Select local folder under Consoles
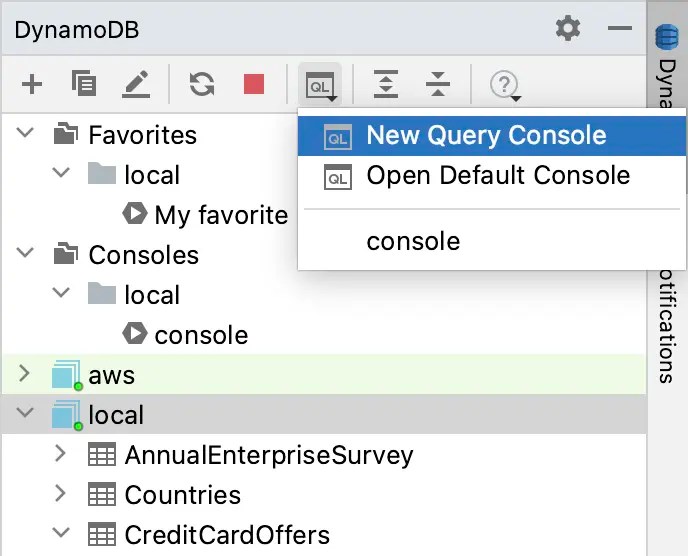The width and height of the screenshot is (688, 556). click(152, 295)
